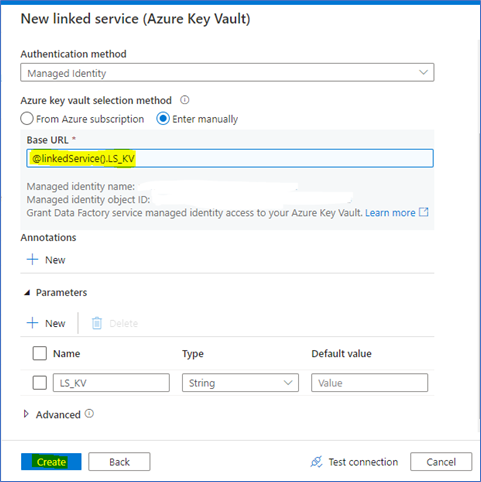Select the From Azure subscription radio option
Viewport: 481px width, 482px height.
pyautogui.click(x=27, y=119)
